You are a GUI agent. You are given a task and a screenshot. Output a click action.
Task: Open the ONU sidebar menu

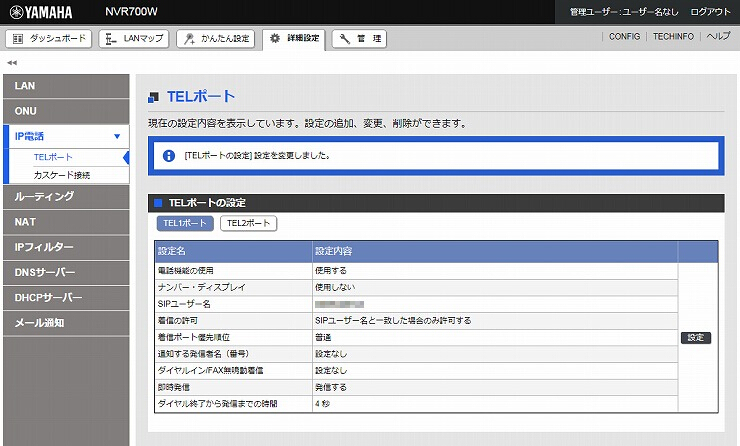point(66,111)
